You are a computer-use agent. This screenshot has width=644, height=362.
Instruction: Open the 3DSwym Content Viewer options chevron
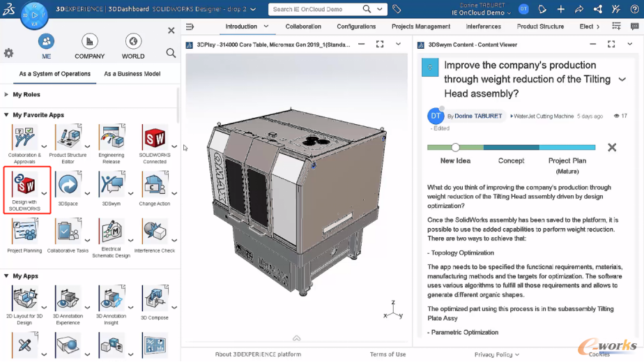tap(629, 44)
